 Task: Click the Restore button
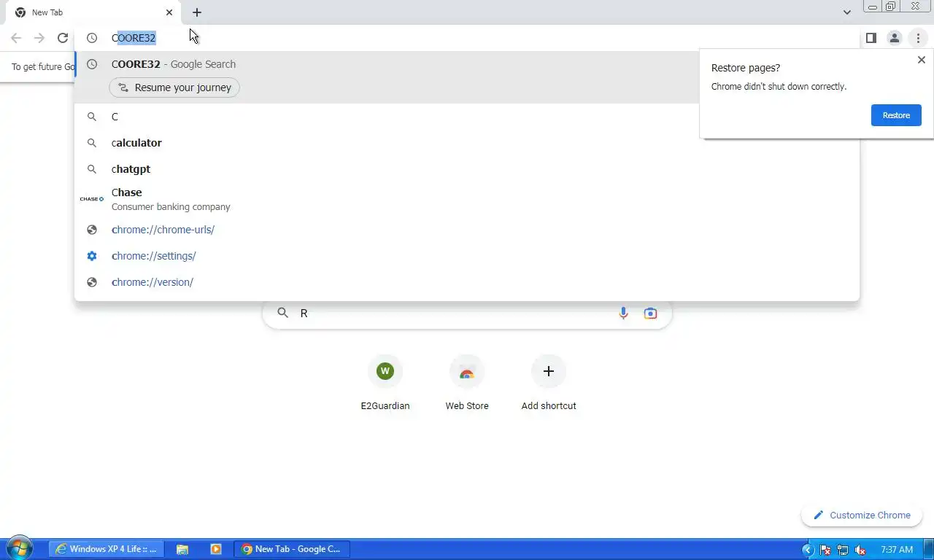coord(896,115)
